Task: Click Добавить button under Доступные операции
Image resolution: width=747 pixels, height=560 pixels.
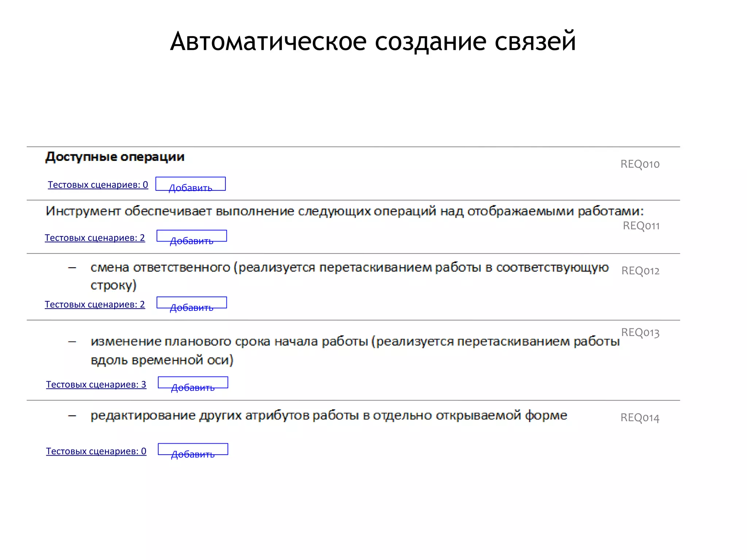Action: point(190,184)
